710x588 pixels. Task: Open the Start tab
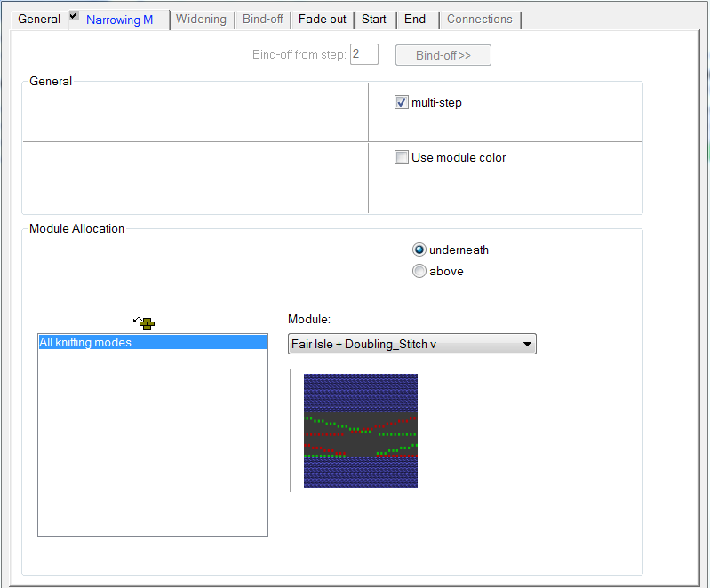(x=374, y=20)
